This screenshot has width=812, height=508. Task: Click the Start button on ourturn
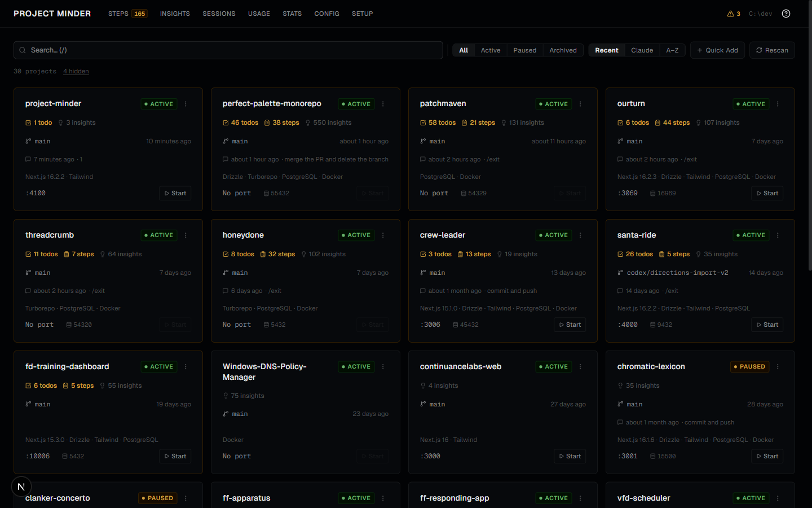(767, 192)
